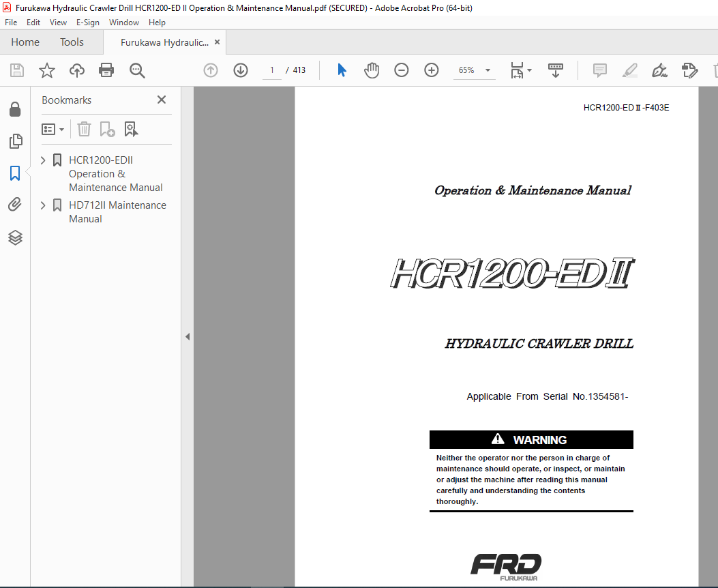Click the Edit PDF page-and-pencil icon
The image size is (718, 588).
point(689,70)
